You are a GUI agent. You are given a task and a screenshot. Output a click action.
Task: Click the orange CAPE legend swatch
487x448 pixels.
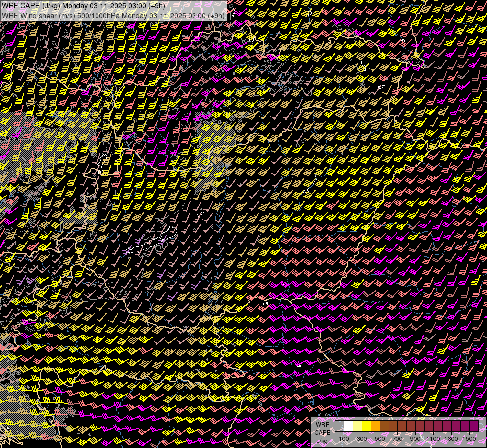375,426
